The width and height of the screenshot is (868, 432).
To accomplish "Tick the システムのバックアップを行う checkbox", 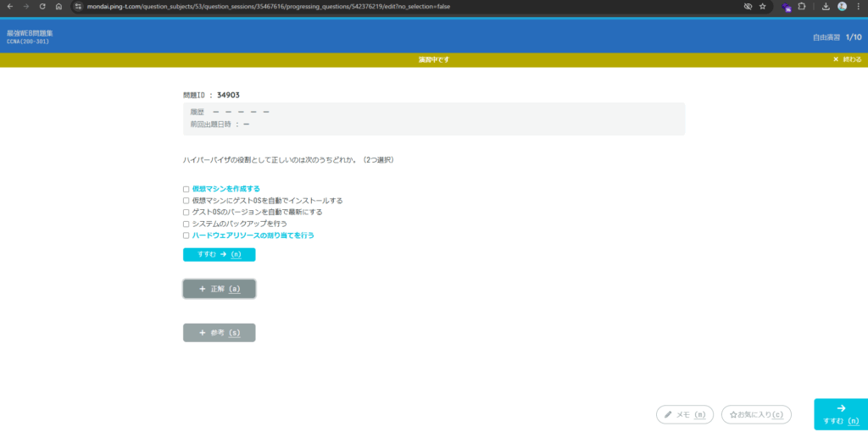I will (x=186, y=224).
